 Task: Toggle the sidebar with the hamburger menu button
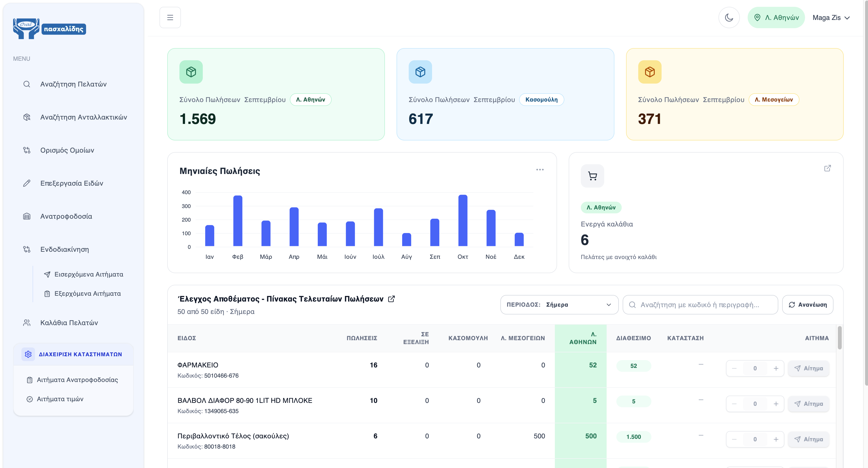point(170,17)
